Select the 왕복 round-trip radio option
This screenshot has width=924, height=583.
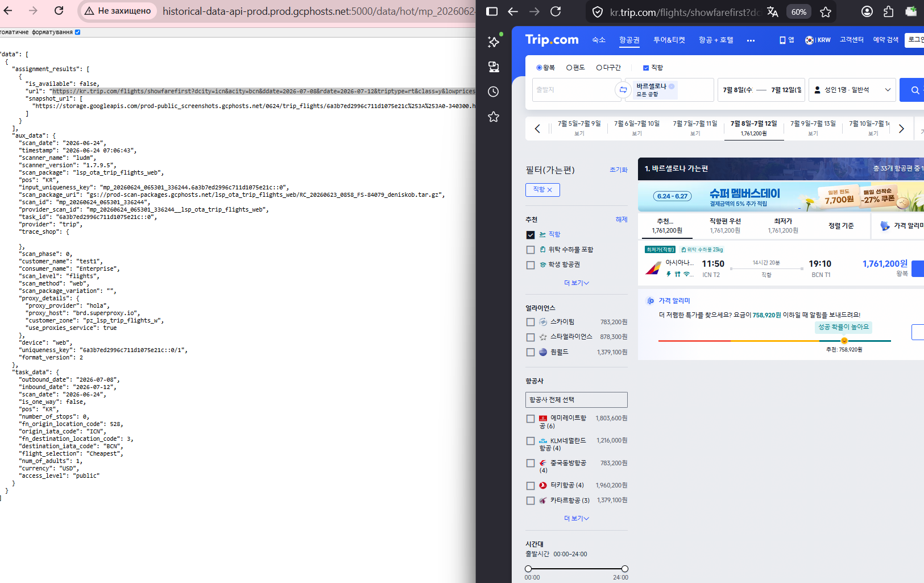tap(539, 68)
